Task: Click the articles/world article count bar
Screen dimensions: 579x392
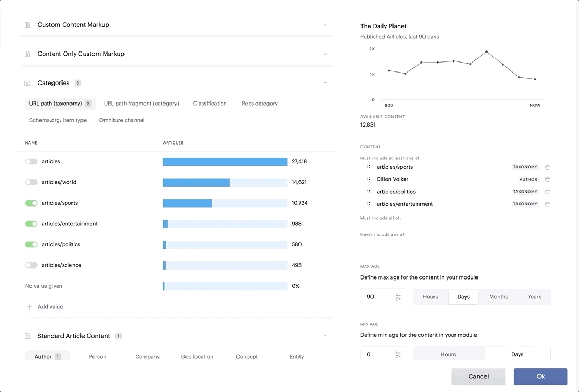Action: tap(225, 182)
